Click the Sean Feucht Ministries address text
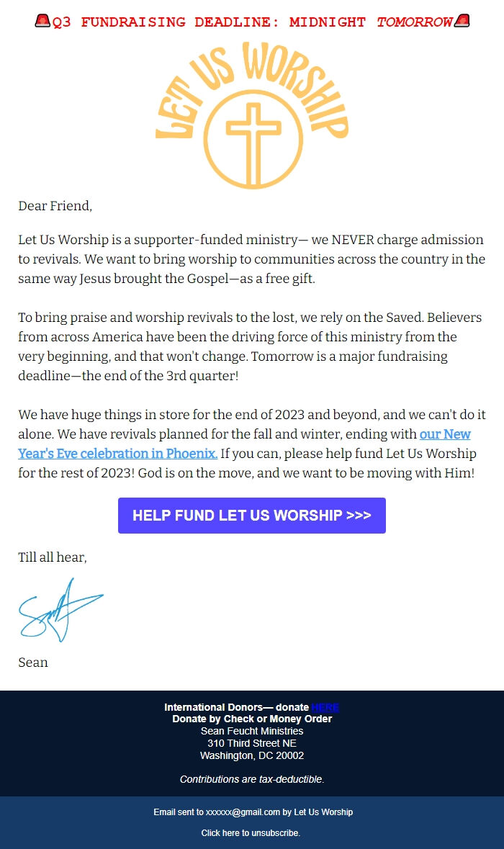The image size is (504, 849). (251, 730)
